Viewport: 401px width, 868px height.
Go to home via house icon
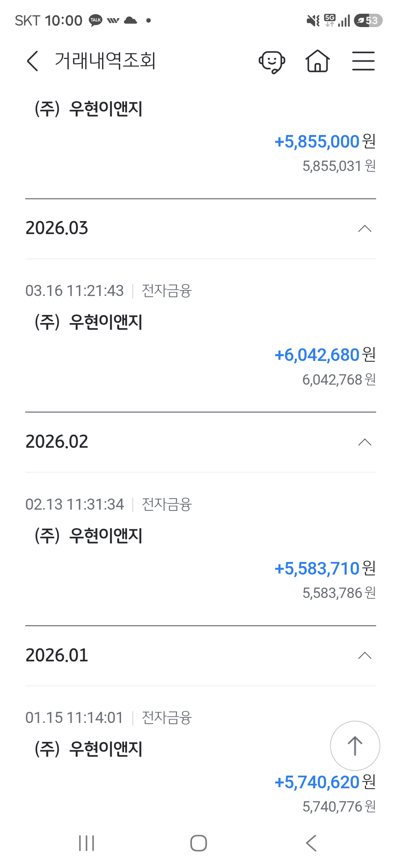[317, 61]
